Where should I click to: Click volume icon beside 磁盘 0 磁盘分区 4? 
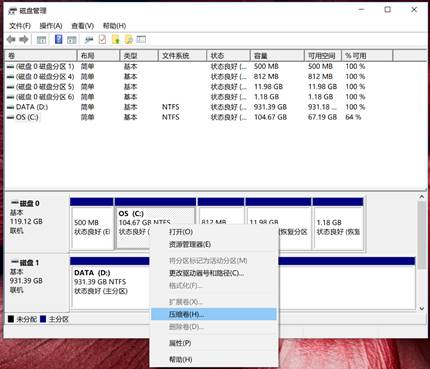tap(10, 77)
